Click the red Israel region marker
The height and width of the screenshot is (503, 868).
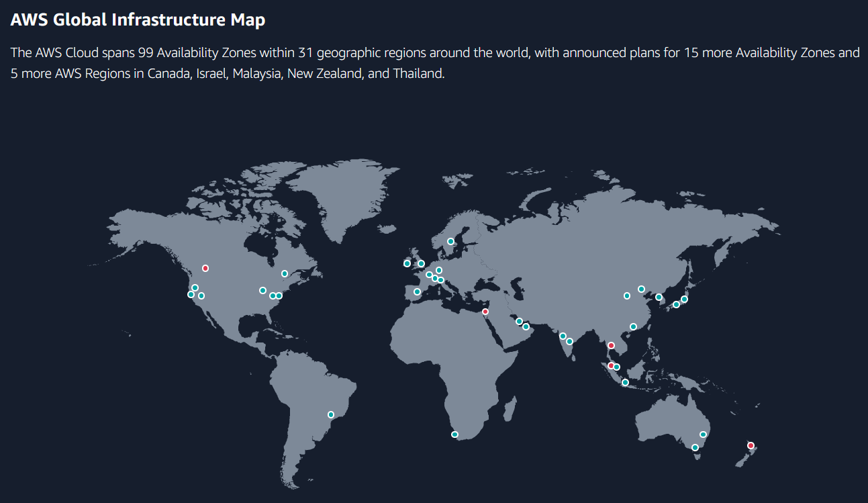[x=485, y=312]
